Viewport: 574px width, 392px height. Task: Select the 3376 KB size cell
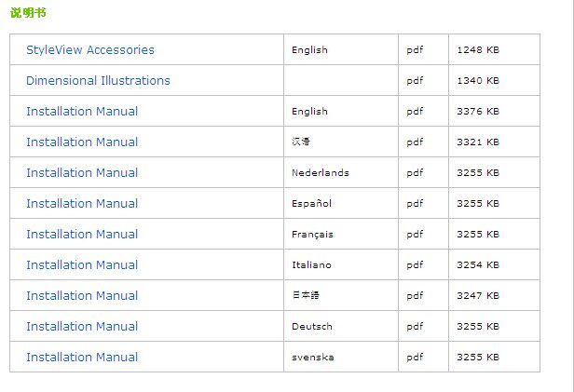click(478, 112)
